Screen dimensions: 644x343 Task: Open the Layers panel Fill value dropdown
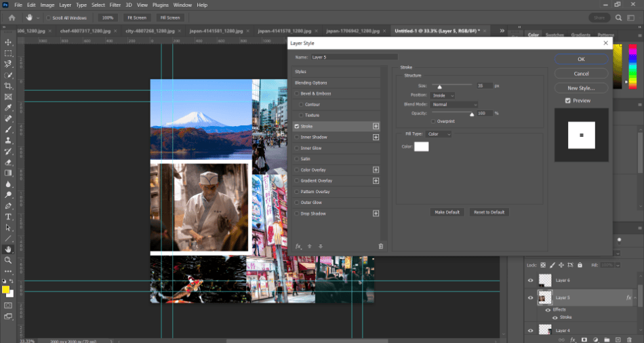(x=618, y=265)
